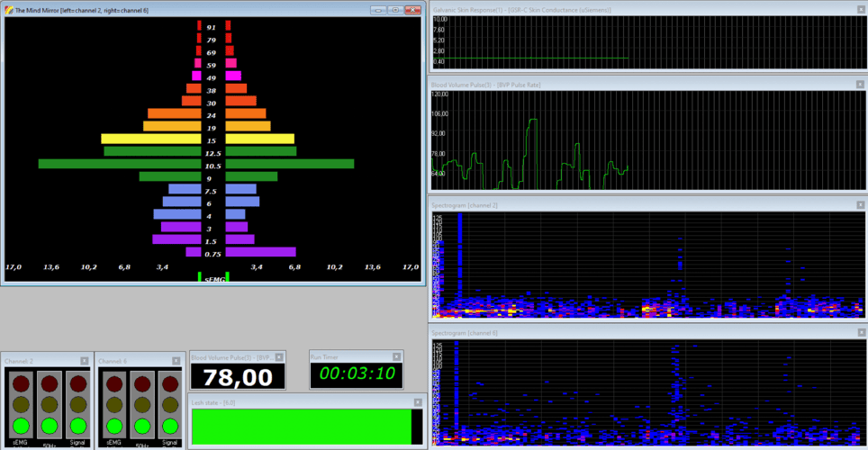Close the Spectrogram channel 6 panel

pos(861,333)
